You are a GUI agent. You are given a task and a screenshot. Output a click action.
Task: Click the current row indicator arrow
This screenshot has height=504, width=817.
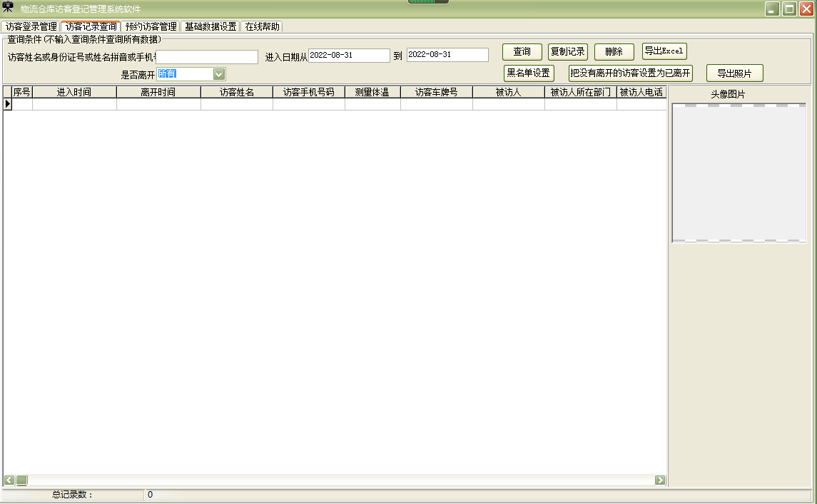8,104
